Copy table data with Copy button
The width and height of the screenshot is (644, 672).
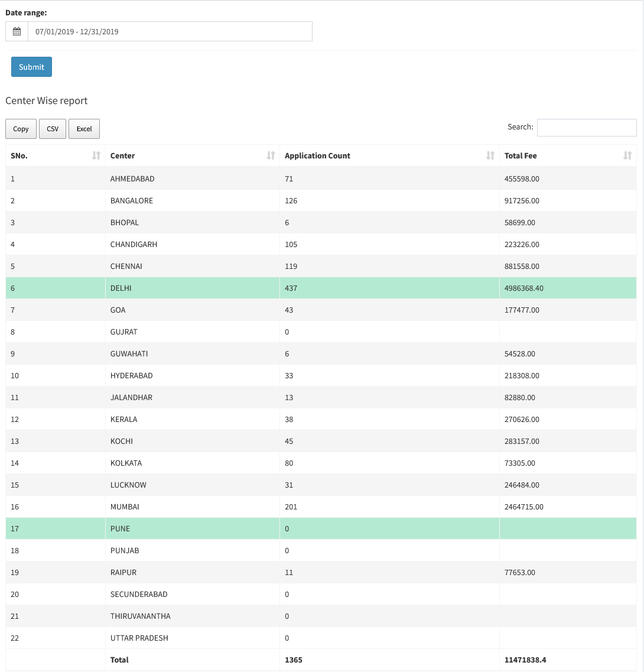click(21, 129)
